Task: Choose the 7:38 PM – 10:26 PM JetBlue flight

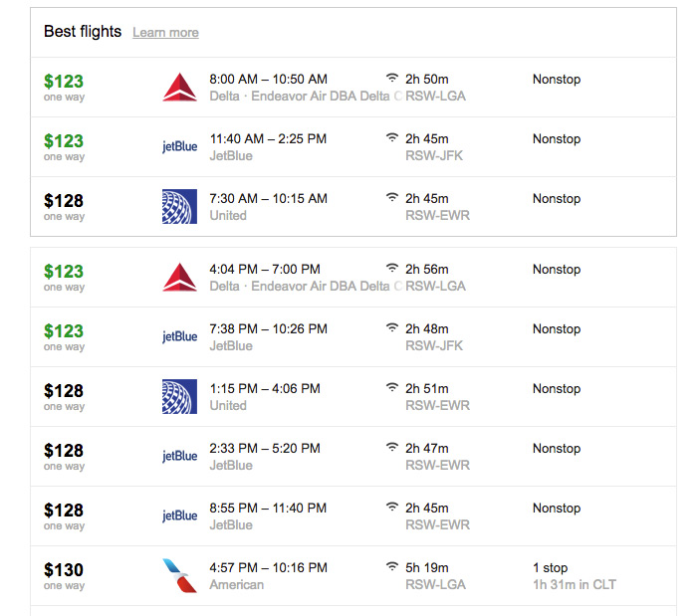Action: pyautogui.click(x=353, y=337)
